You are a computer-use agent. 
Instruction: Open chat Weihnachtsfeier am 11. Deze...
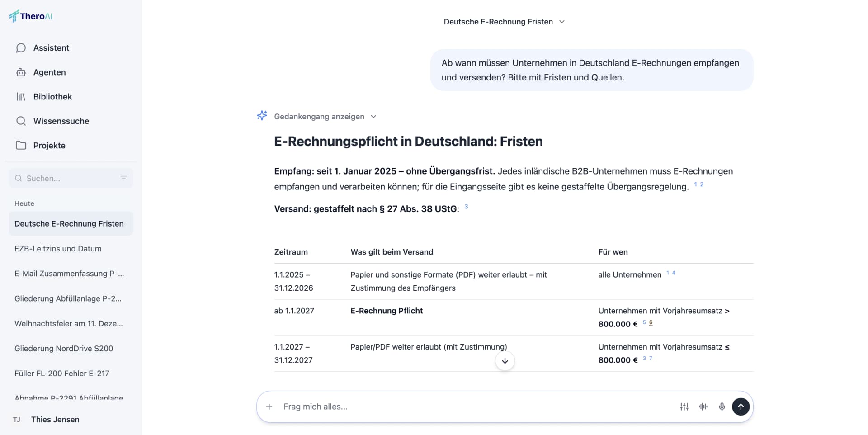coord(71,324)
